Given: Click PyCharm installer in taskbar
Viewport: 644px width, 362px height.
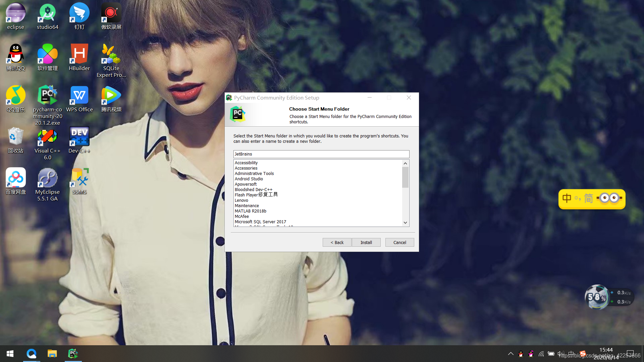Looking at the screenshot, I should click(x=73, y=354).
